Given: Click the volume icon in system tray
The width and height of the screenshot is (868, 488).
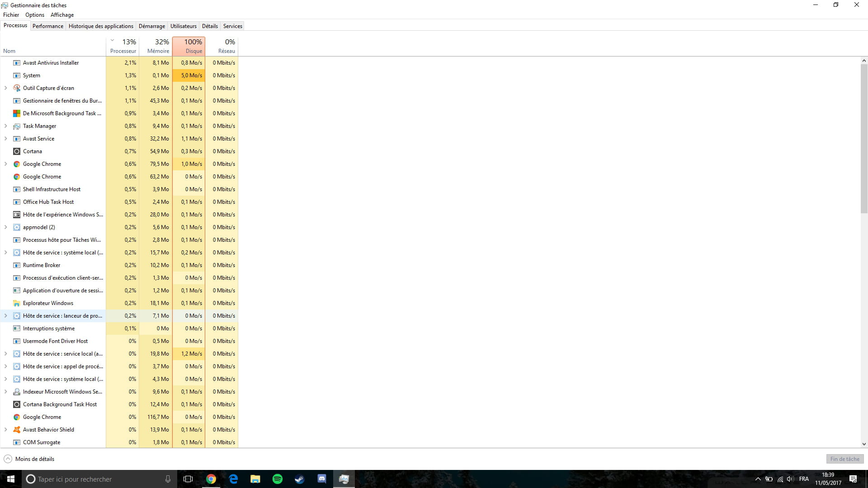Looking at the screenshot, I should [x=790, y=479].
